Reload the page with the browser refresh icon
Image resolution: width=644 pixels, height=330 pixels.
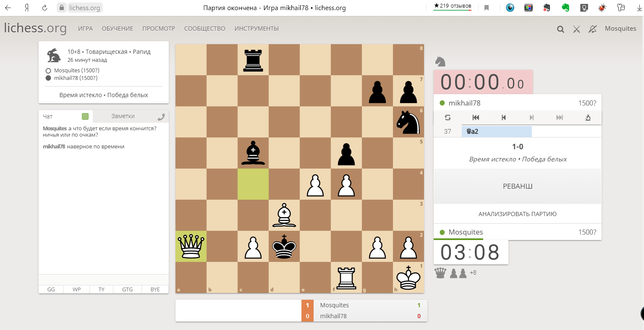[x=45, y=8]
